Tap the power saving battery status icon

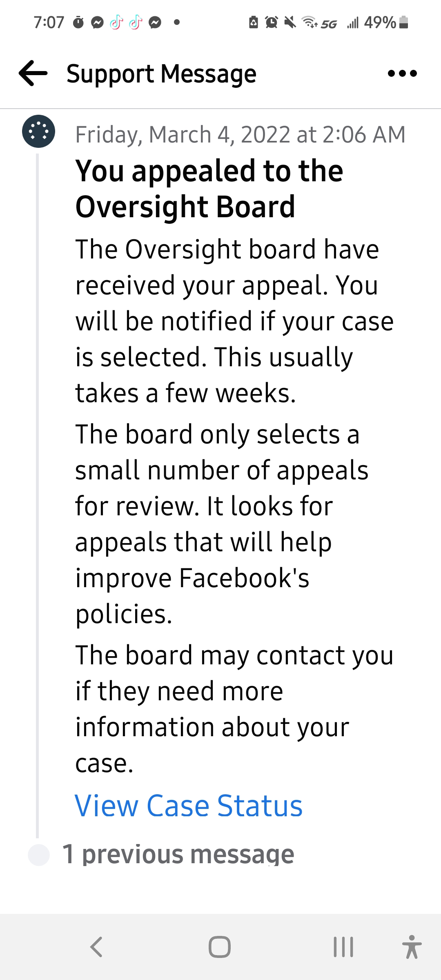(x=253, y=22)
